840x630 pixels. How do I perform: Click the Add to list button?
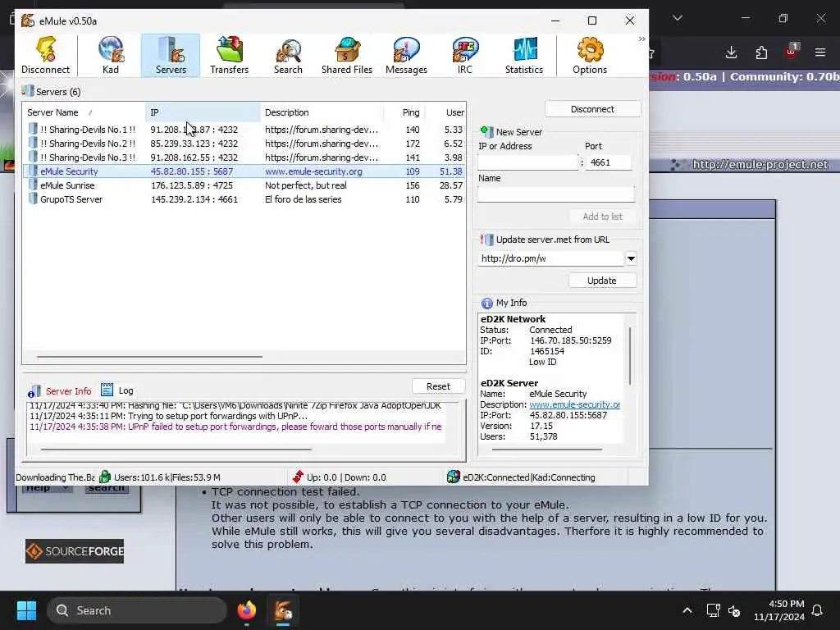tap(603, 217)
